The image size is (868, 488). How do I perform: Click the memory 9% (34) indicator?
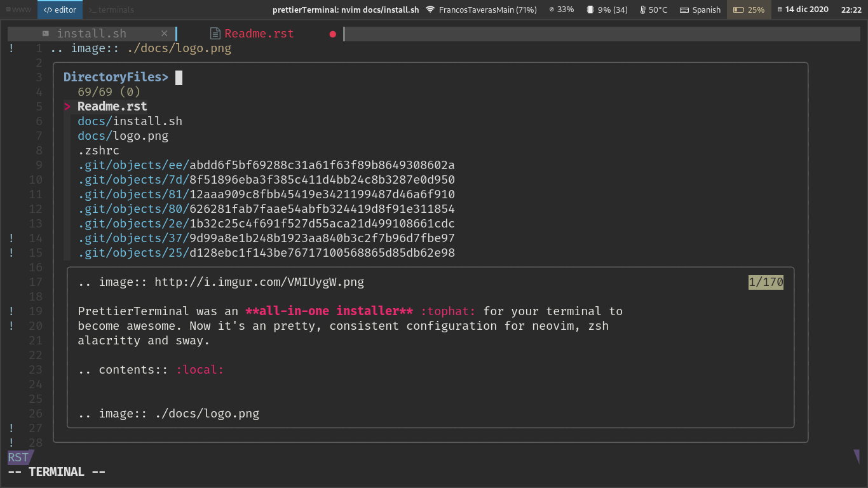(x=607, y=10)
